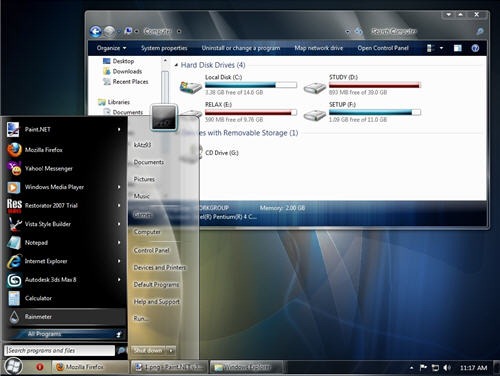Launch Internet Explorer from Start menu
500x376 pixels.
pos(63,261)
